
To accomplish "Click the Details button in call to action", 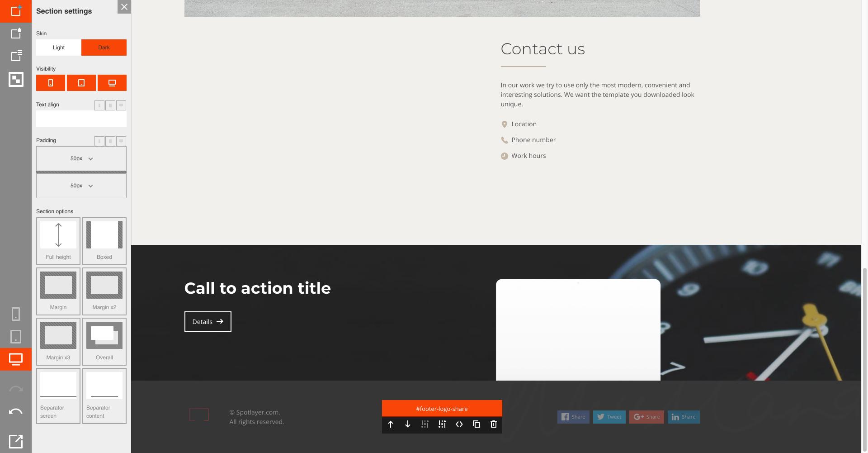I will (208, 321).
